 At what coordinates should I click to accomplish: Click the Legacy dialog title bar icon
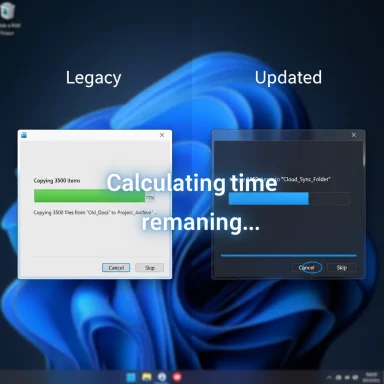(24, 135)
